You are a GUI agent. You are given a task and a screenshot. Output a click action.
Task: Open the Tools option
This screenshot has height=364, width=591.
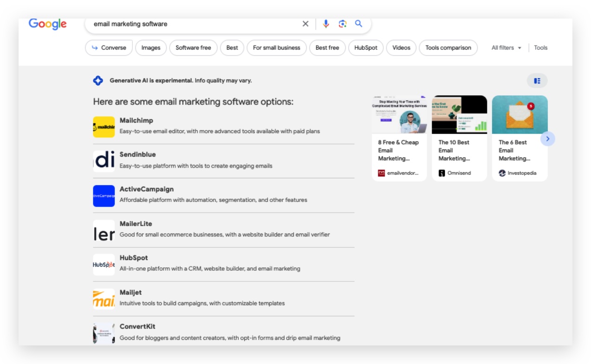[x=541, y=48]
